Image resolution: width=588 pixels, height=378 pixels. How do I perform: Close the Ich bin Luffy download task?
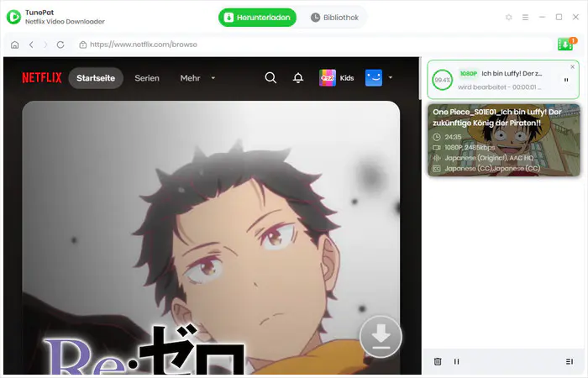point(572,66)
